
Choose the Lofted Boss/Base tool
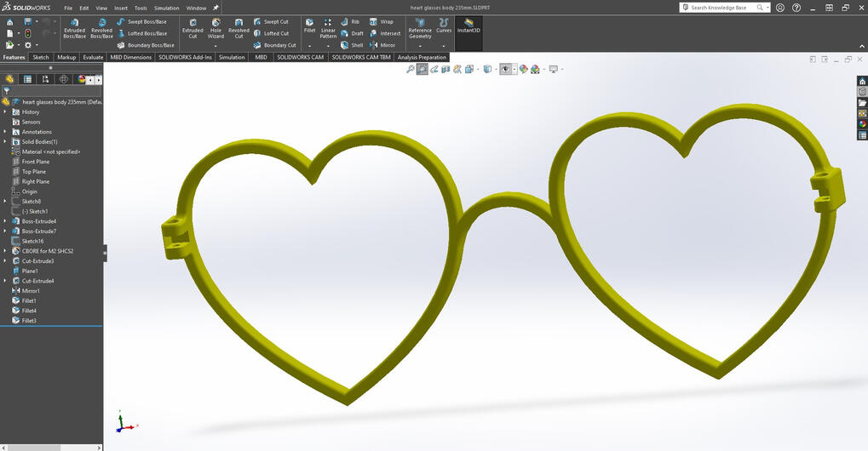(141, 33)
